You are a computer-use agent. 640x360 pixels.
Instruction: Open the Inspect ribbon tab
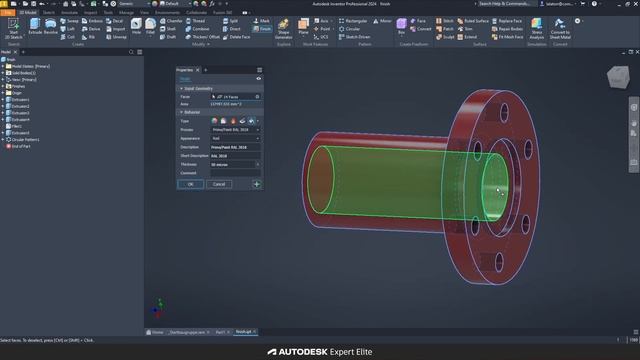point(91,13)
